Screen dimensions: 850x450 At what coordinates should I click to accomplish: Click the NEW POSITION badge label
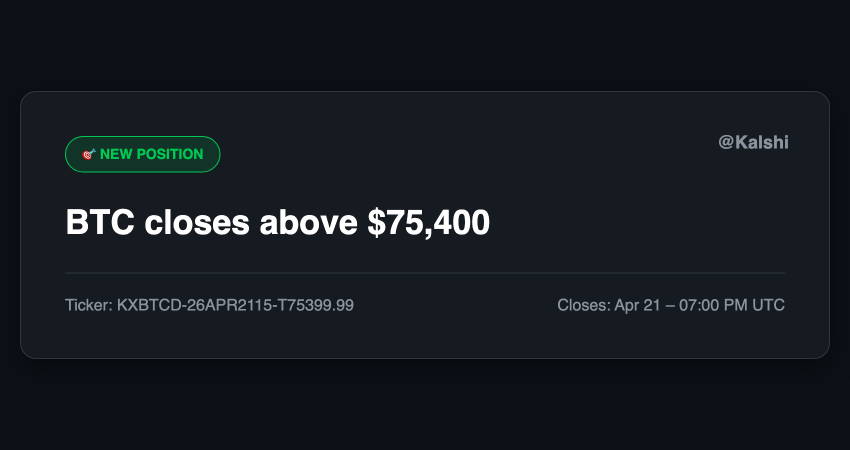pyautogui.click(x=151, y=155)
